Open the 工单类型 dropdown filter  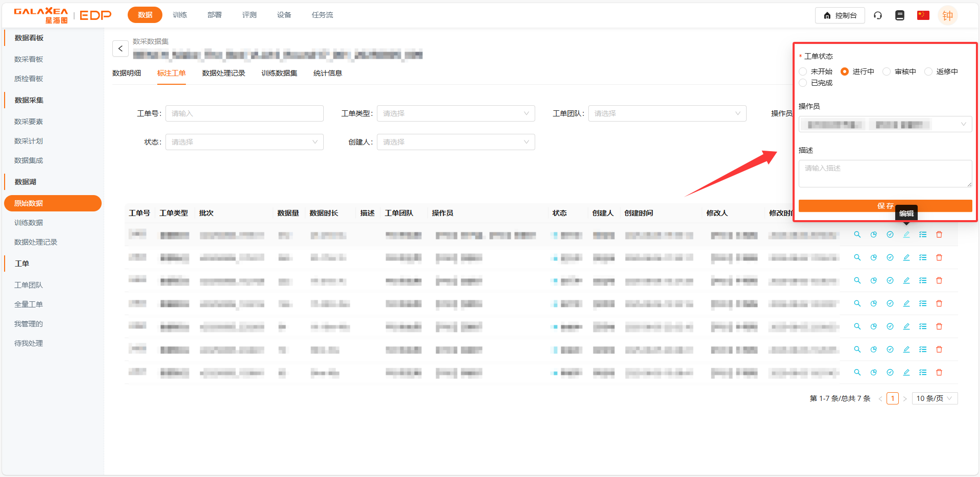click(456, 113)
